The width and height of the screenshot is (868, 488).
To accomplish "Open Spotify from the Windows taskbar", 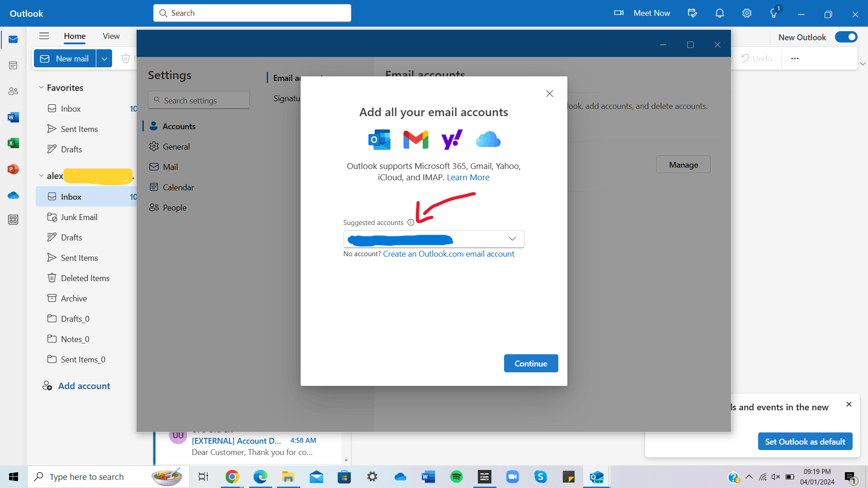I will click(456, 477).
